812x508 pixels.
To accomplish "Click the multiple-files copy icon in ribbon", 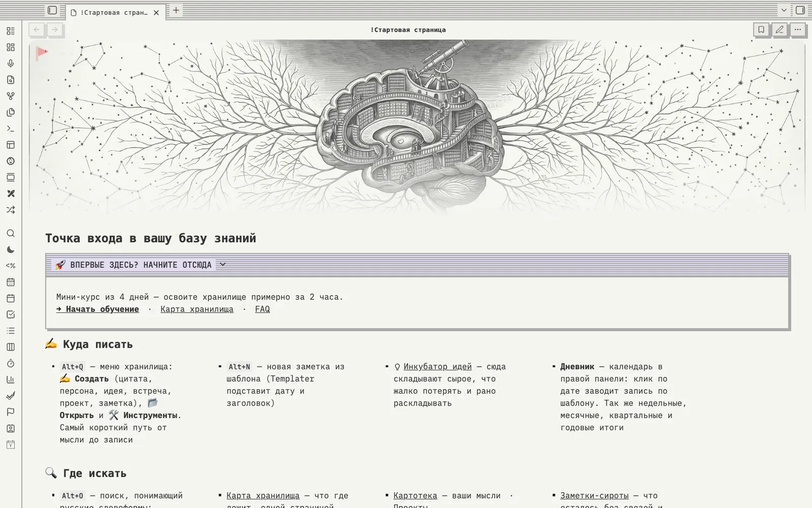I will coord(11,112).
